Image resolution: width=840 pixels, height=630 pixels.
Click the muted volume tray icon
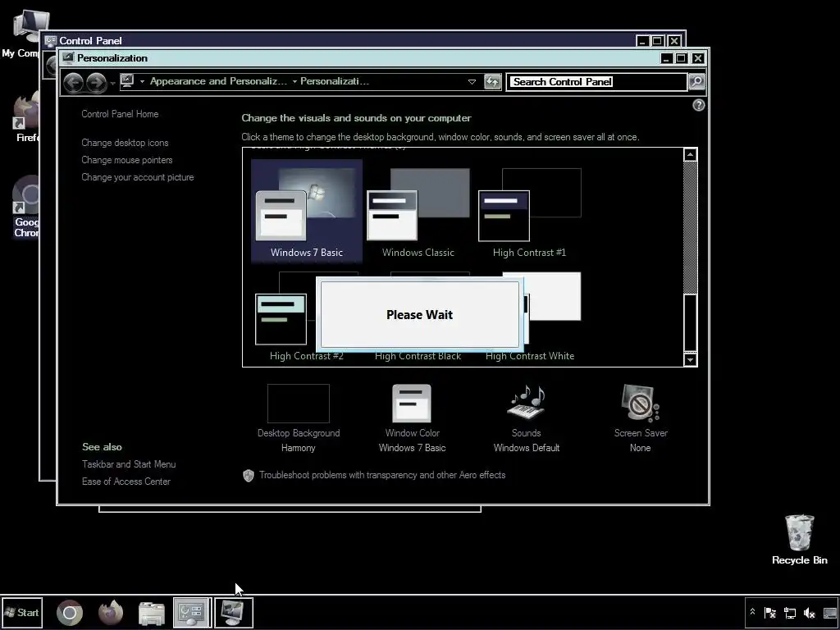pos(810,612)
